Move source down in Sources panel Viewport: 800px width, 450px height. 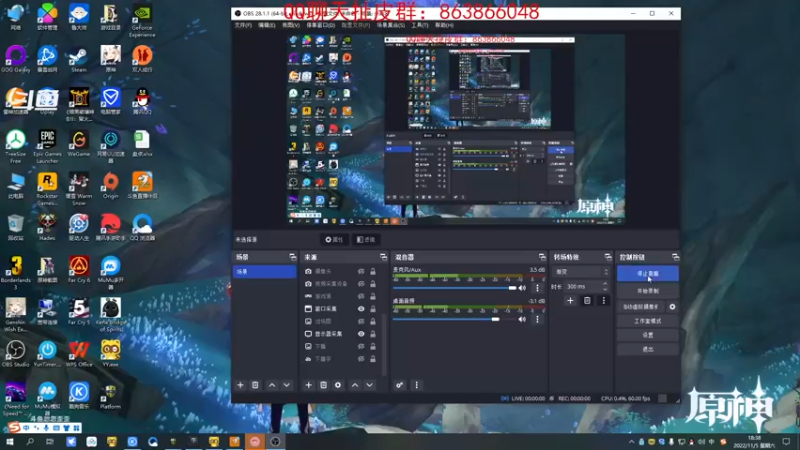[369, 385]
